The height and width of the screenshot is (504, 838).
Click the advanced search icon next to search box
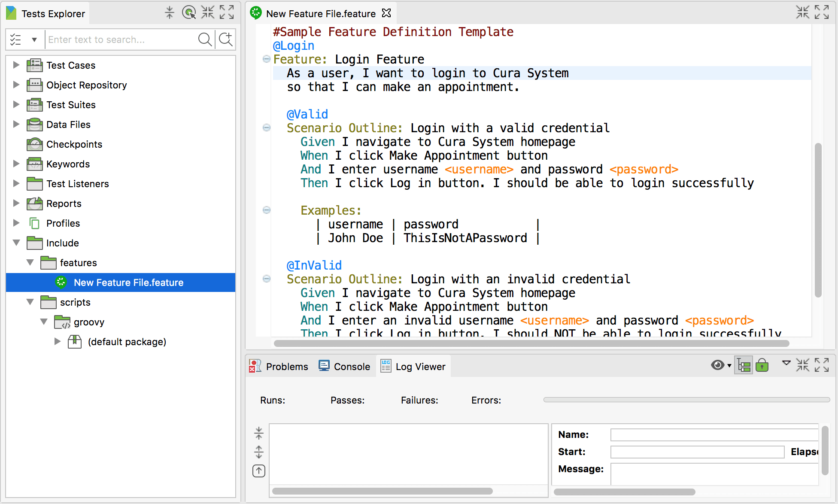(225, 39)
